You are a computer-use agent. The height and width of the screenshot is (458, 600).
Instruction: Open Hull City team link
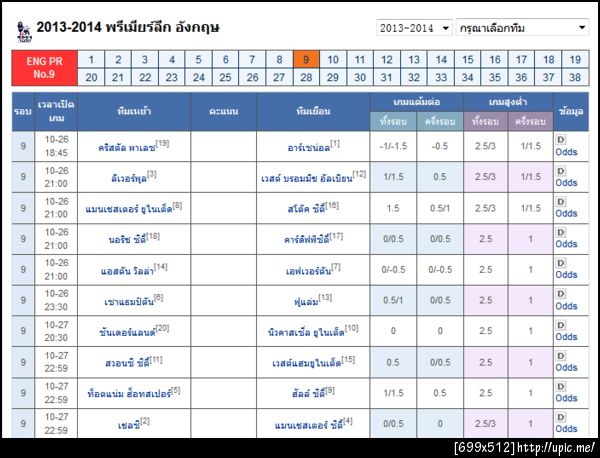(308, 394)
